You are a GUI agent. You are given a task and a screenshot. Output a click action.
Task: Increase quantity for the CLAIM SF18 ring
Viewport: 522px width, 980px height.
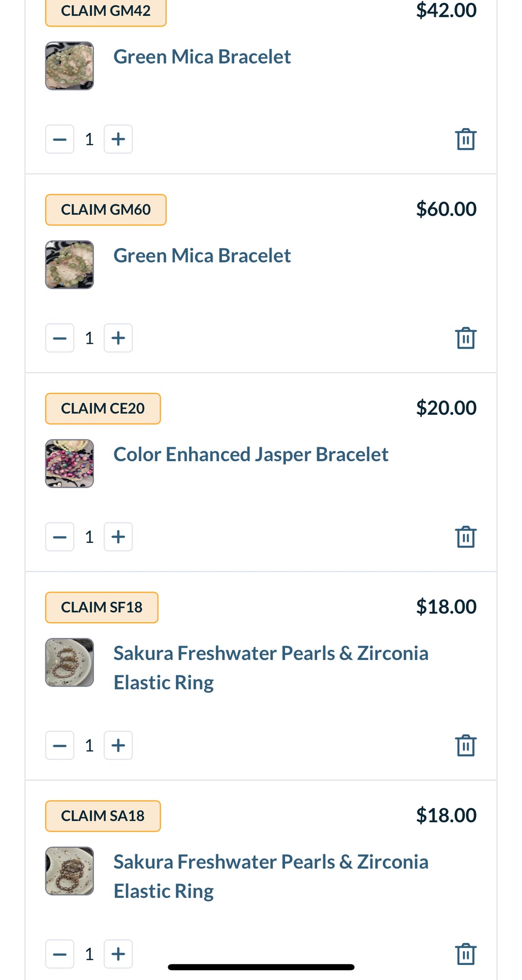pyautogui.click(x=118, y=746)
